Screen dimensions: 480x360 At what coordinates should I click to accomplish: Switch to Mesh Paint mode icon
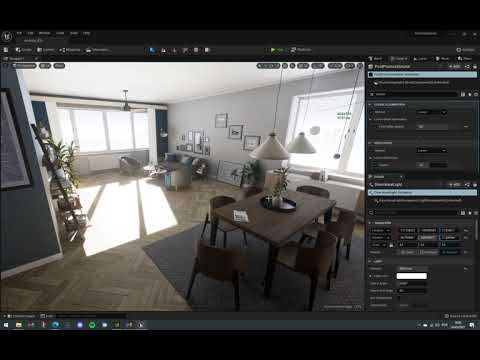(185, 50)
